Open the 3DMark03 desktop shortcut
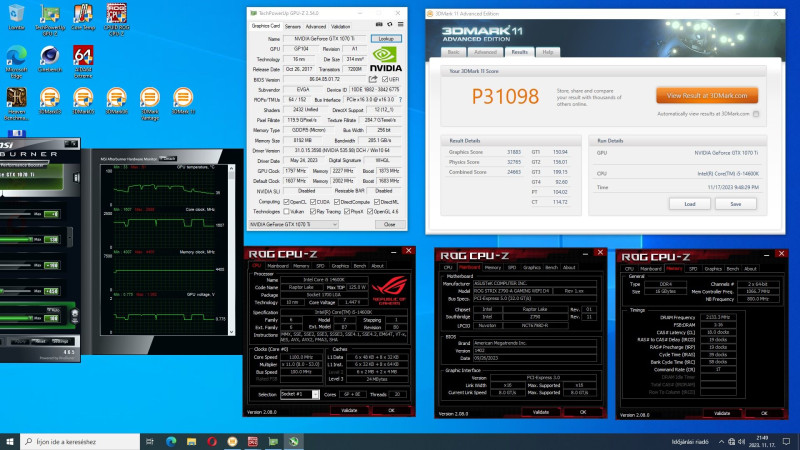The height and width of the screenshot is (450, 800). (x=49, y=101)
